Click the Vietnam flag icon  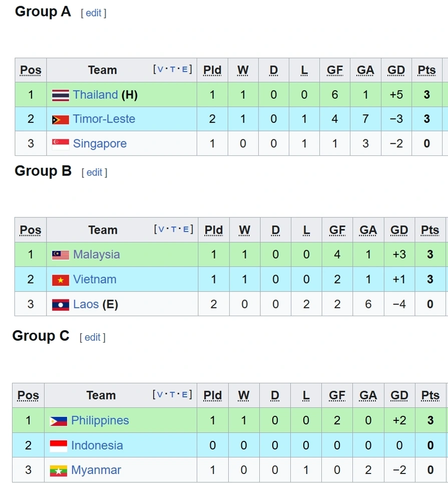pos(61,280)
